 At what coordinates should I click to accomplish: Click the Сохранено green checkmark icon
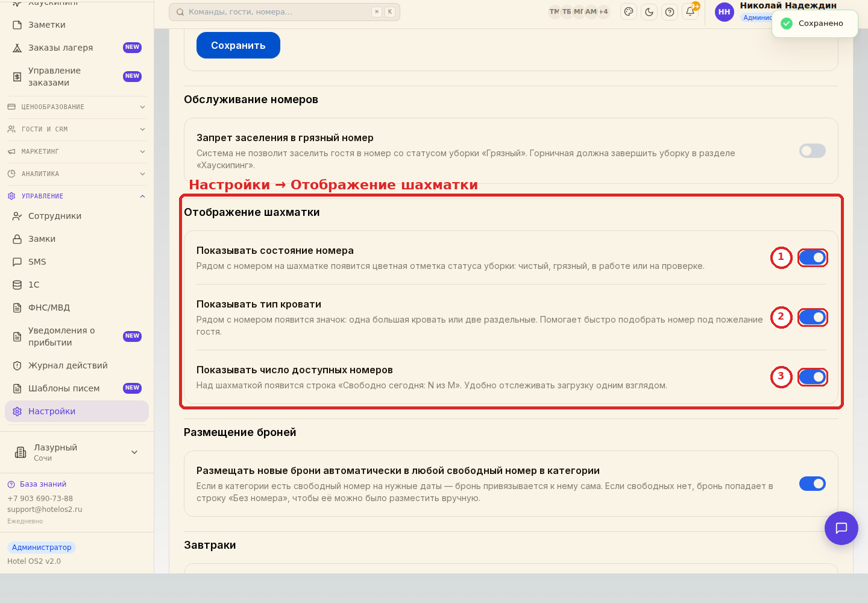(x=787, y=24)
